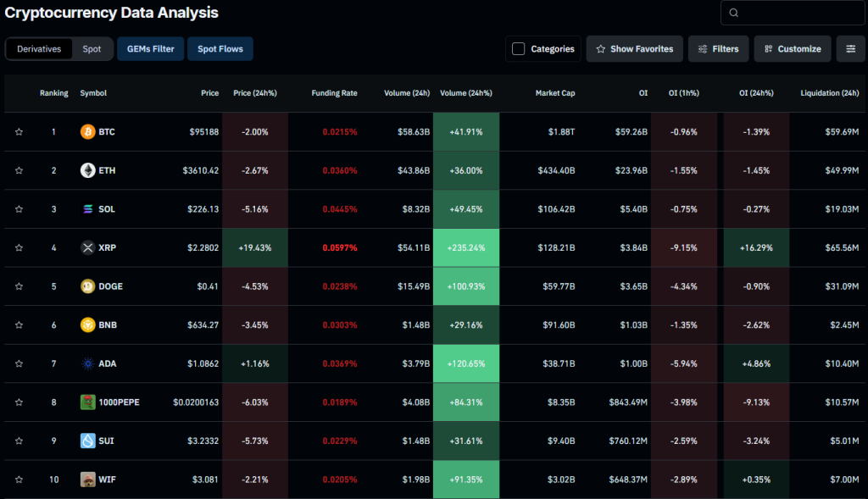Star the ADA row as favorite

[x=19, y=363]
